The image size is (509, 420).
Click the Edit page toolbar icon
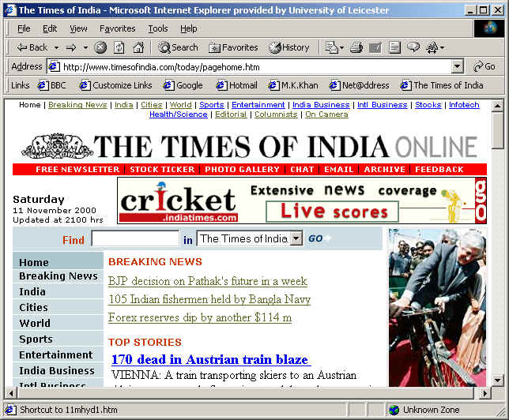tap(375, 47)
